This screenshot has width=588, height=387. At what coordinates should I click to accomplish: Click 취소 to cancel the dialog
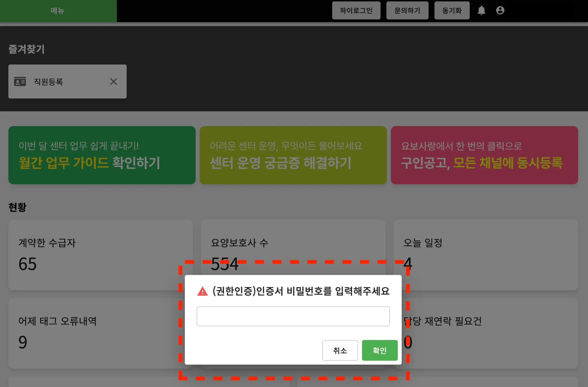(340, 350)
